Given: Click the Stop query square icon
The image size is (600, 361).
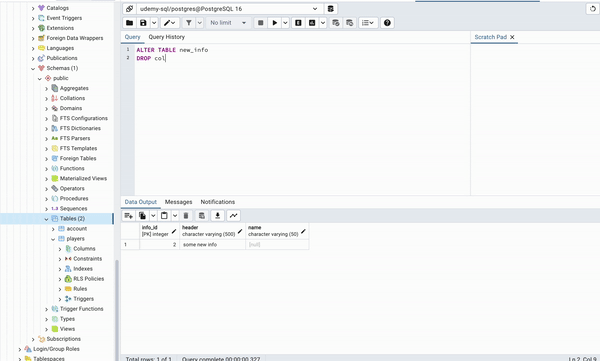Looking at the screenshot, I should click(x=261, y=23).
